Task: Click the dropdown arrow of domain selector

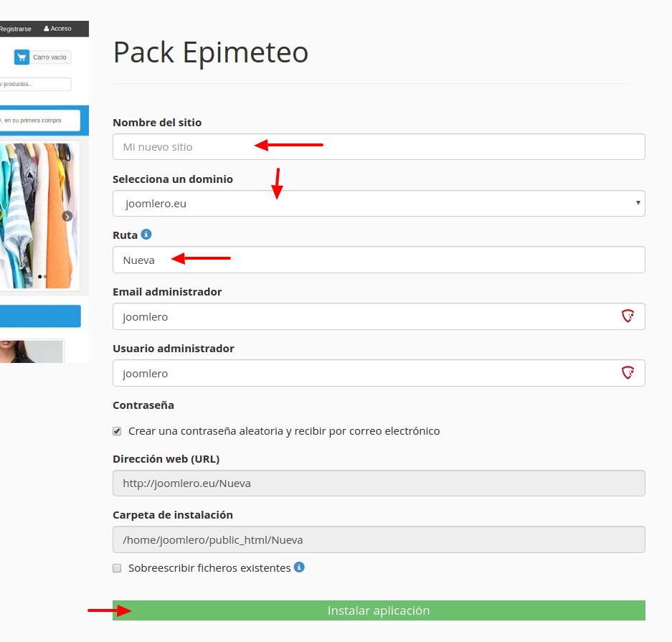Action: click(x=638, y=203)
